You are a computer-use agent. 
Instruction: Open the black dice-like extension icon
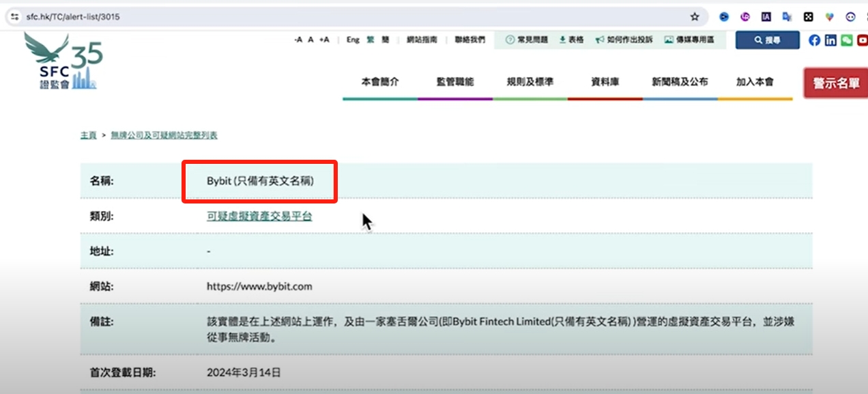[x=808, y=17]
